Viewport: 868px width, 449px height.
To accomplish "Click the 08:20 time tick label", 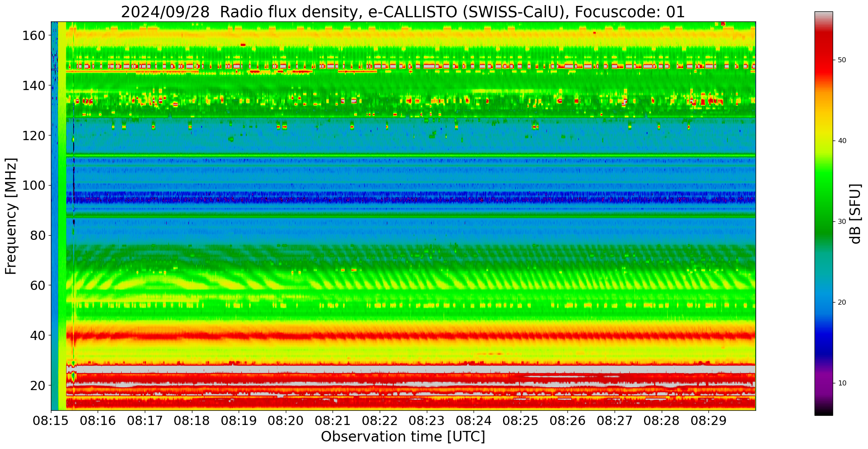I will (286, 421).
